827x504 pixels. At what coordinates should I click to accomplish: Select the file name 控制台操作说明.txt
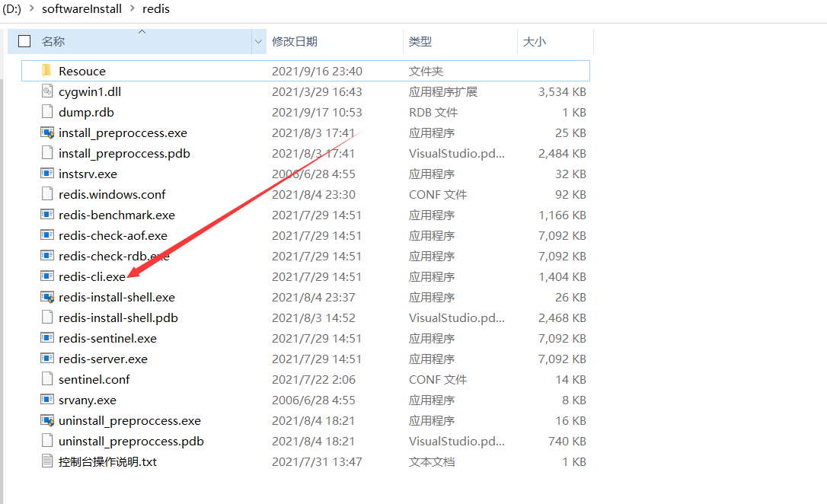(107, 462)
